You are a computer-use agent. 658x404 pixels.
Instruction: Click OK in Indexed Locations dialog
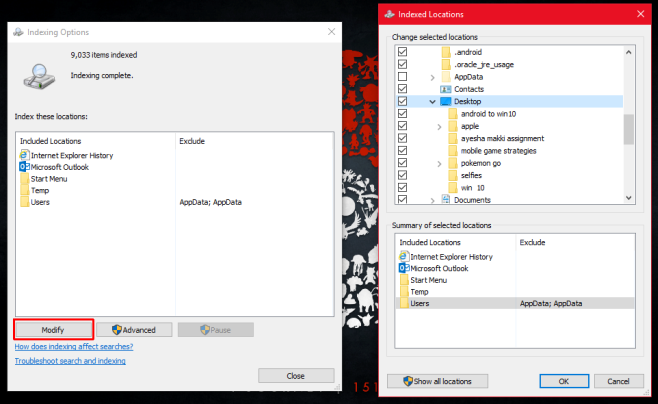point(564,381)
